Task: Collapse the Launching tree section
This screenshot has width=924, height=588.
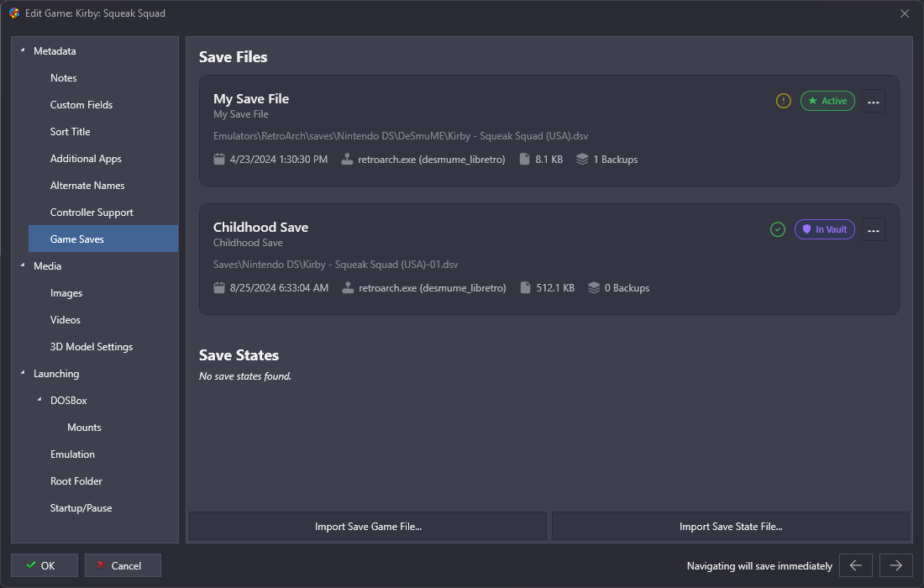Action: [23, 372]
